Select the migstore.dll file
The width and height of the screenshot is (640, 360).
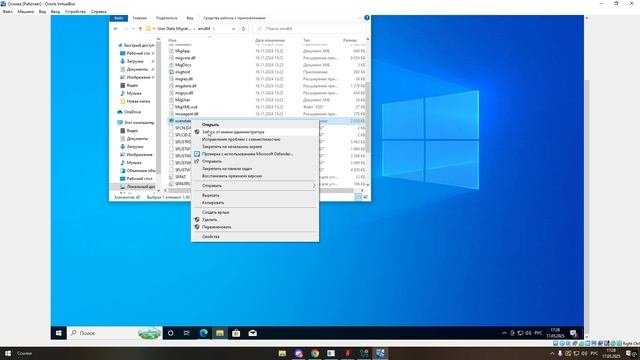point(186,86)
